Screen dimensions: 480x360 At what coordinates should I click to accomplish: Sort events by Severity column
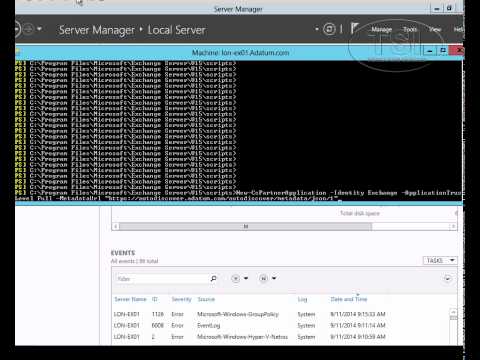pos(182,299)
